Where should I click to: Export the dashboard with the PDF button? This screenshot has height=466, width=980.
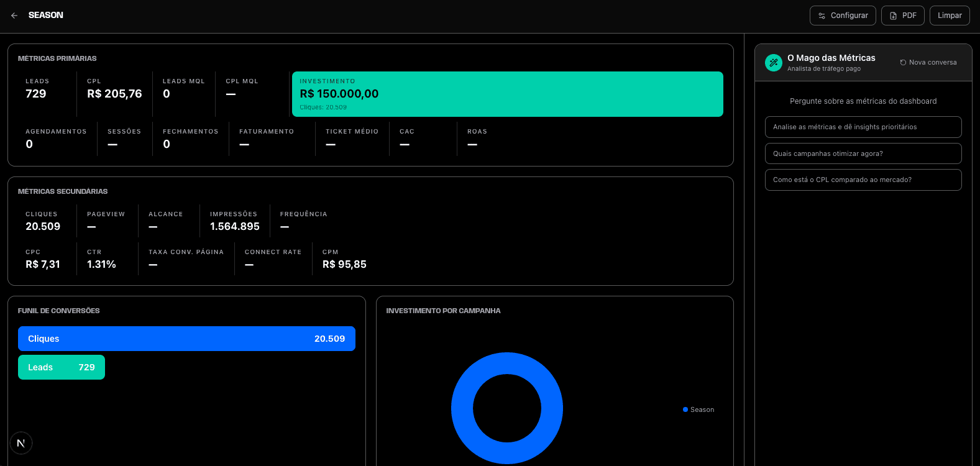coord(903,16)
